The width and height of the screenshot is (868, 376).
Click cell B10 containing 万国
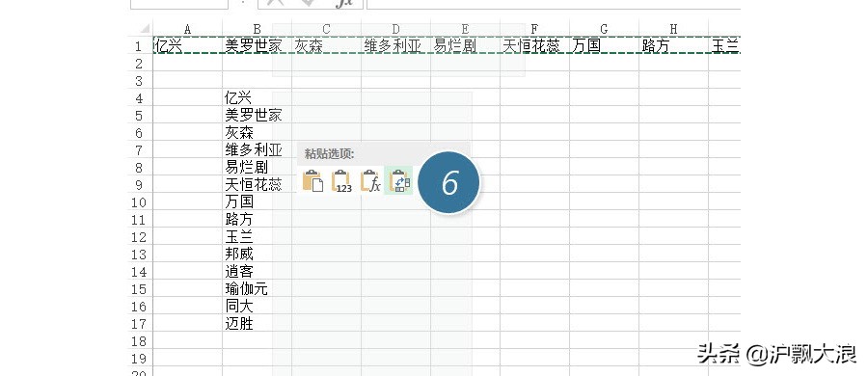[x=257, y=202]
